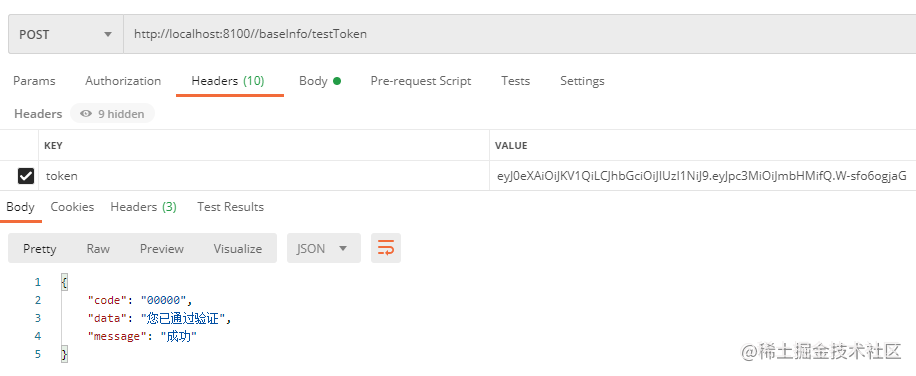Go to Pre-request Script tab
The image size is (916, 376).
coord(421,81)
